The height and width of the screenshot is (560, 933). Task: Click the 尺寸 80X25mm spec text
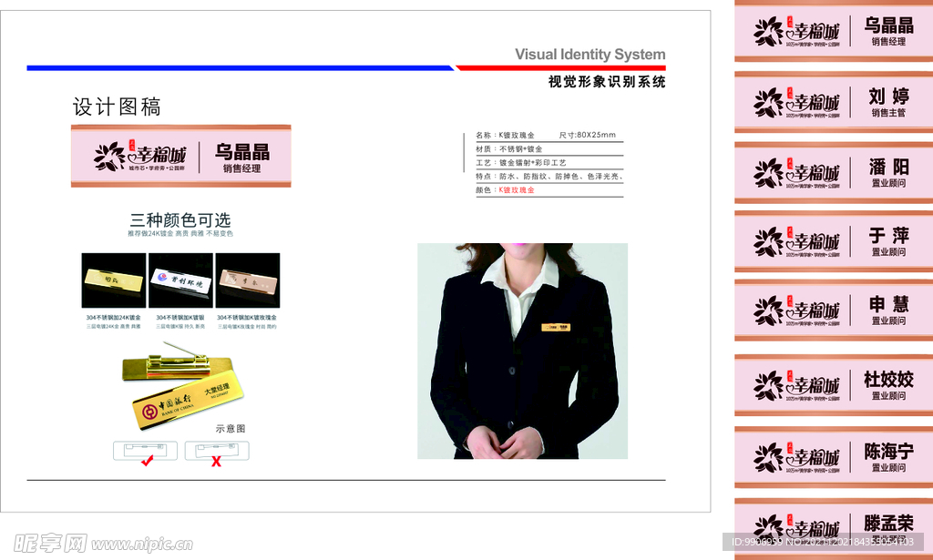(x=588, y=135)
